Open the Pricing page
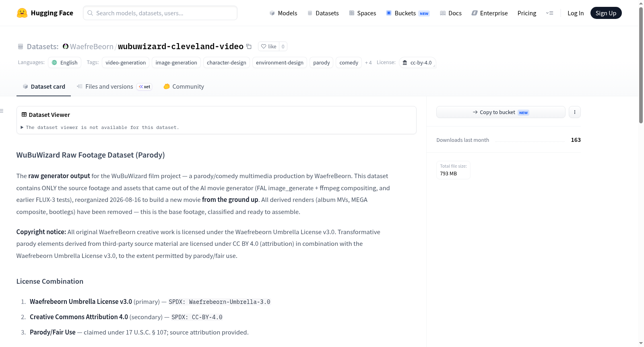Viewport: 644px width, 347px height. pos(527,13)
